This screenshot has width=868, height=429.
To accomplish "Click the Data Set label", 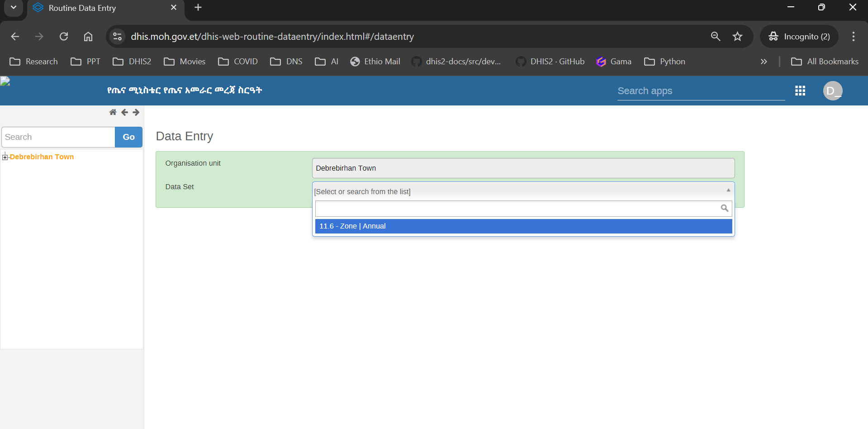I will (180, 187).
